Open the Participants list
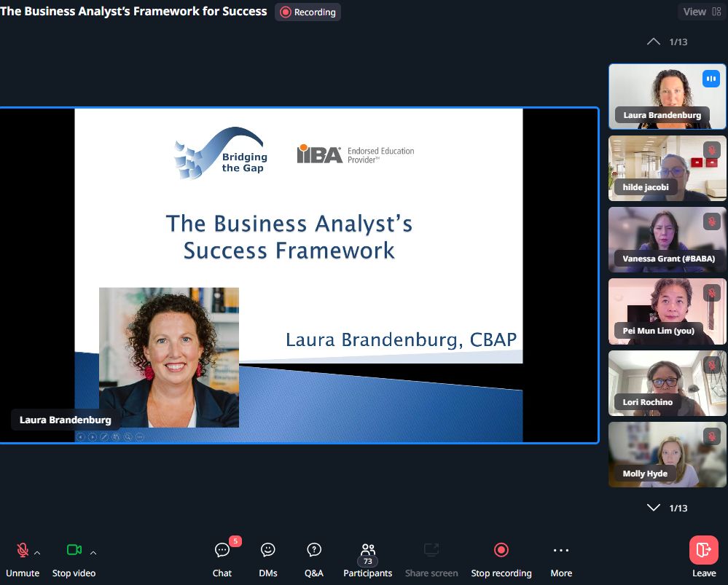This screenshot has width=728, height=585. coord(367,557)
